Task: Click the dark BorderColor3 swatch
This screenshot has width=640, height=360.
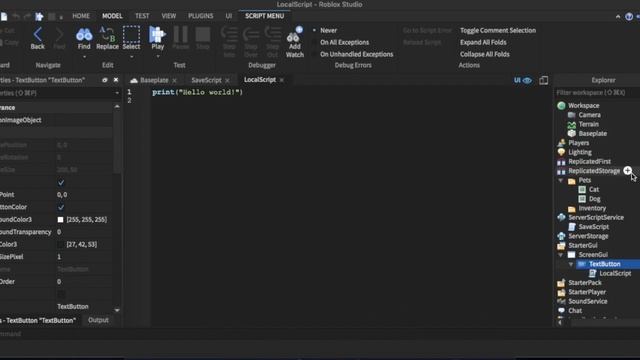Action: pyautogui.click(x=60, y=244)
